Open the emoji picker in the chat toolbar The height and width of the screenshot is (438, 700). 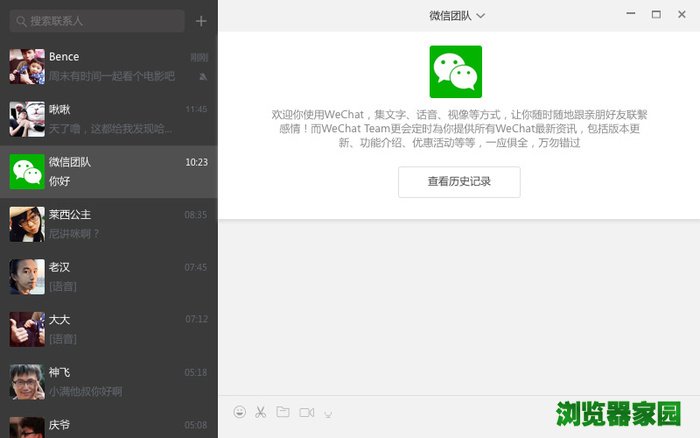coord(240,412)
